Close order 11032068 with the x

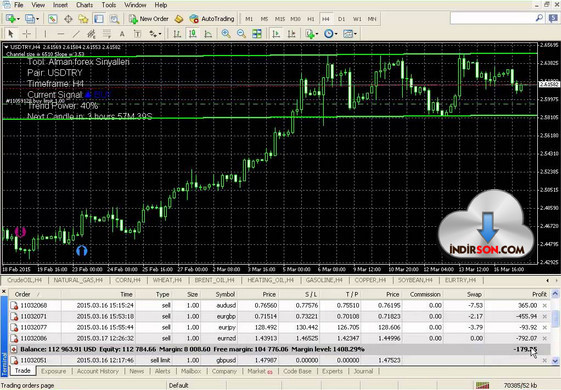[x=545, y=305]
